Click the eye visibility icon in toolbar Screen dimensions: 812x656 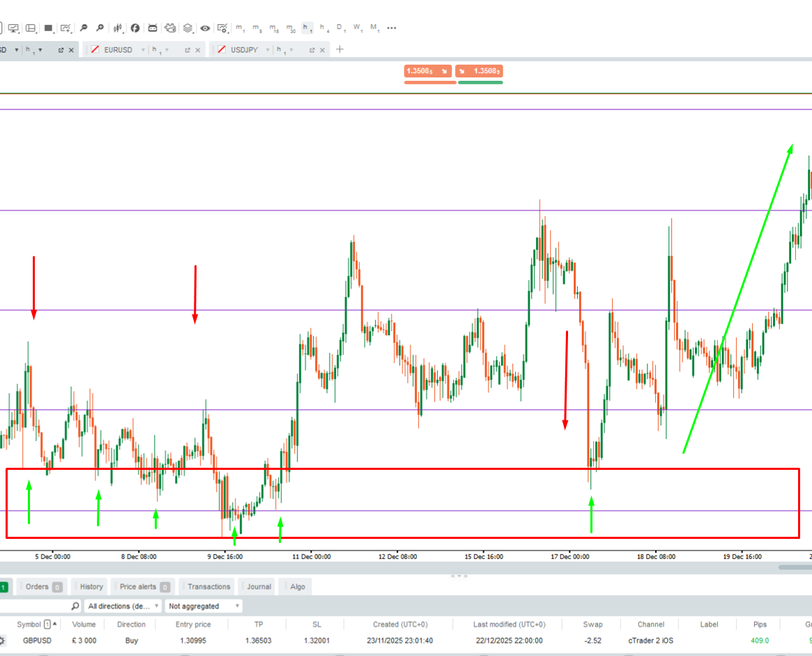[204, 28]
